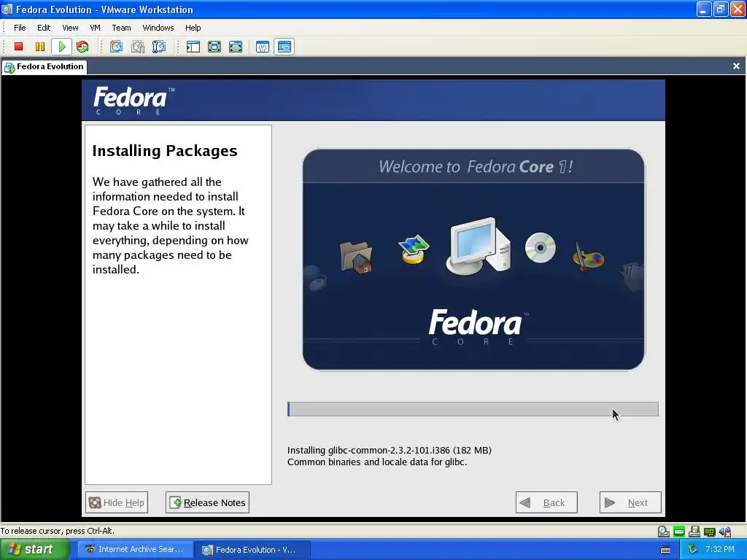Switch to Internet Archive Search taskbar item
747x560 pixels.
136,550
